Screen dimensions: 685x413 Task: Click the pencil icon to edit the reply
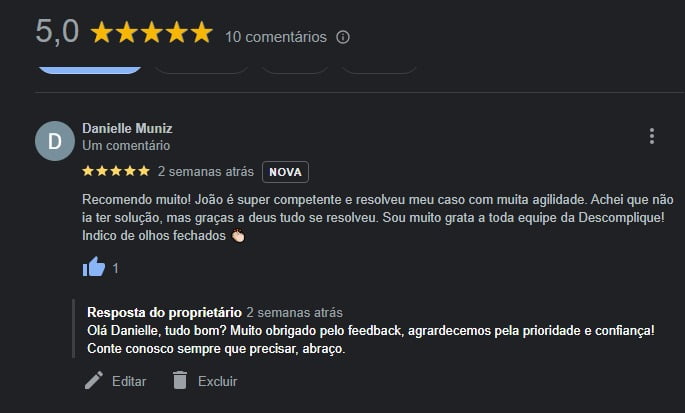click(x=94, y=380)
